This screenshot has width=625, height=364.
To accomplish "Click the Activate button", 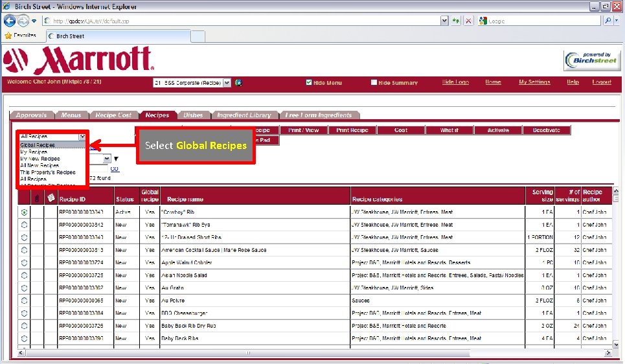I will pyautogui.click(x=498, y=130).
